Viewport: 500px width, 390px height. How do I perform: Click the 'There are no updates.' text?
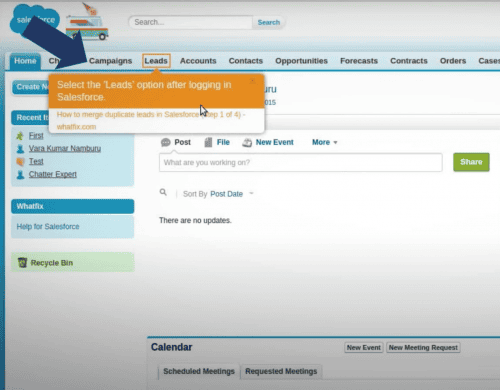pos(195,220)
